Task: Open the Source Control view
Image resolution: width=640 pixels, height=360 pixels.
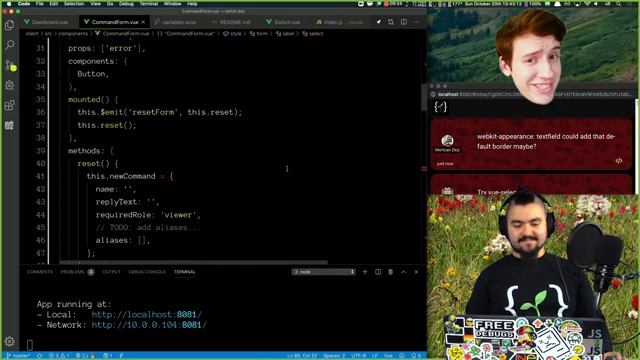Action: coord(9,65)
